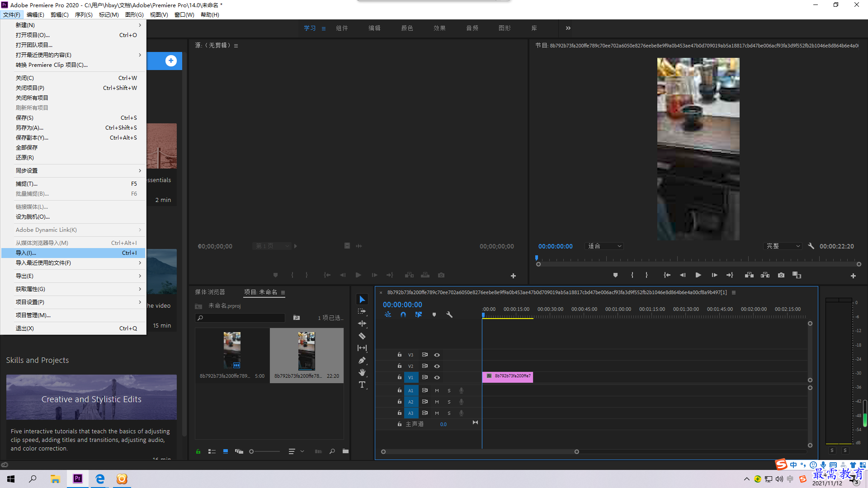Switch to Color workspace tab
This screenshot has height=488, width=868.
(x=407, y=28)
